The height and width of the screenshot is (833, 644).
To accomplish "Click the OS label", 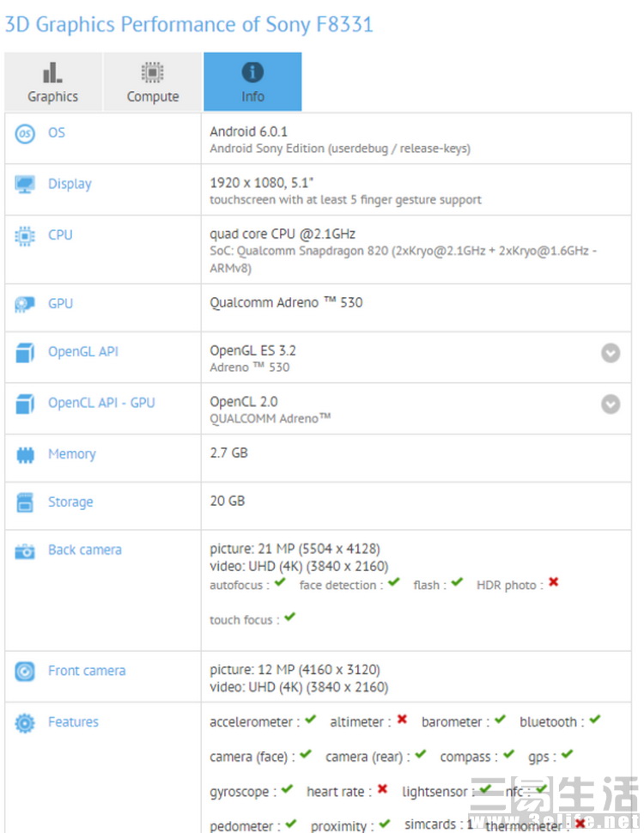I will pos(57,132).
